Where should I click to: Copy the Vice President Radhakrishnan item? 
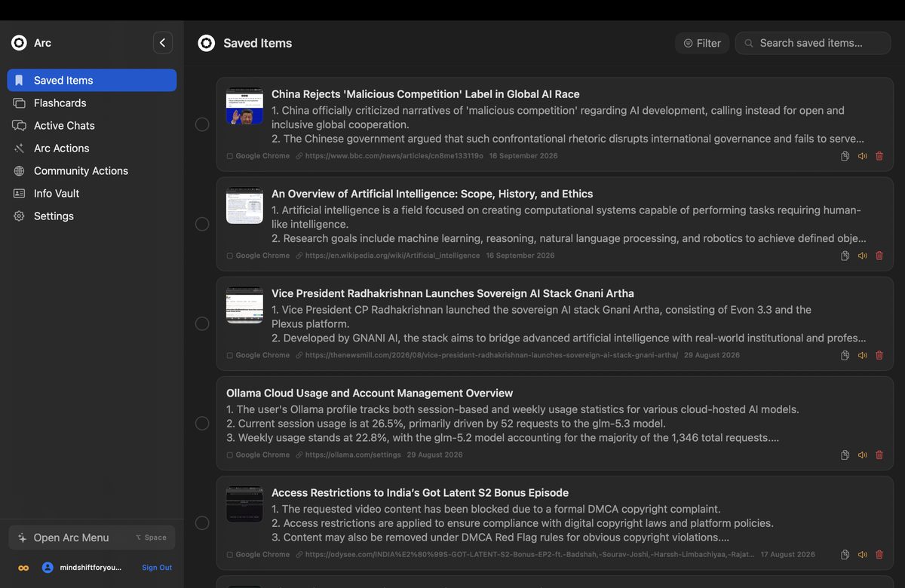point(845,355)
